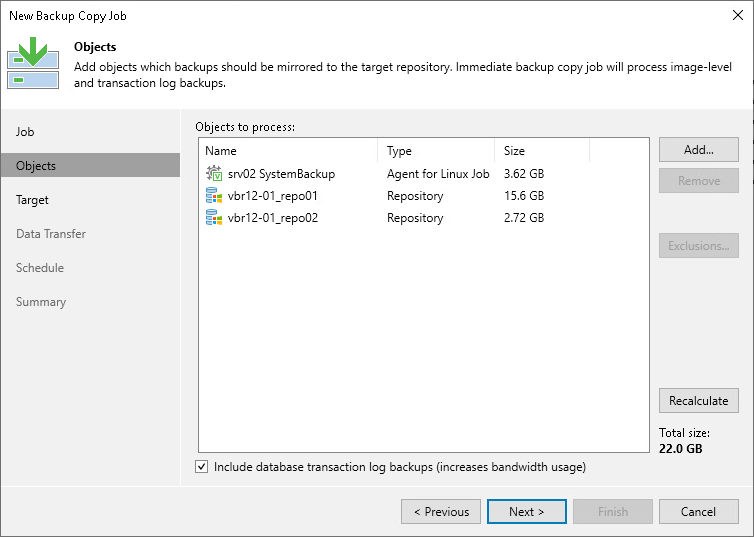Click the vbr12-01_repo01 repository icon
Screen dimensions: 754x537
tap(214, 196)
